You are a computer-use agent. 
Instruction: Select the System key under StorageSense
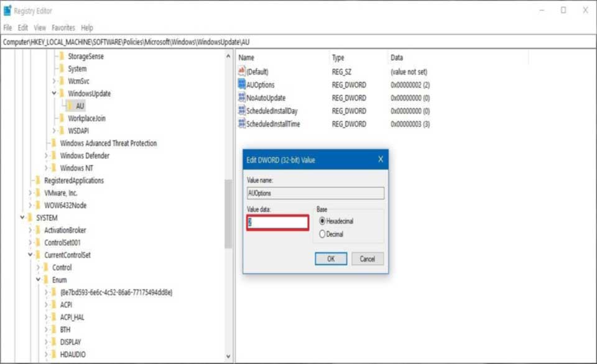pos(77,68)
